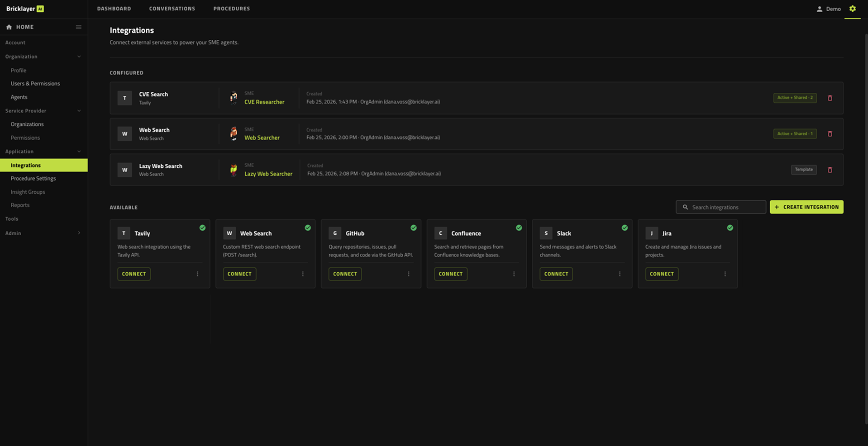Open Organizations under Service Provider
This screenshot has width=868, height=446.
(27, 124)
